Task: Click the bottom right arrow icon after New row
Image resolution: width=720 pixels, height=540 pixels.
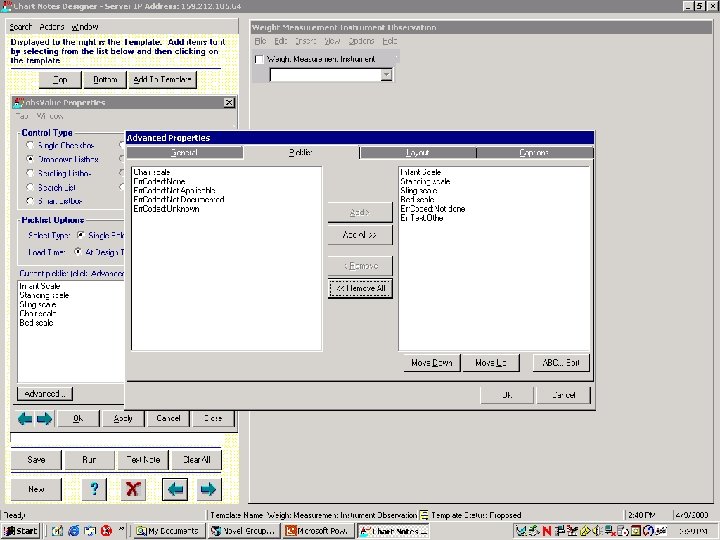Action: 208,489
